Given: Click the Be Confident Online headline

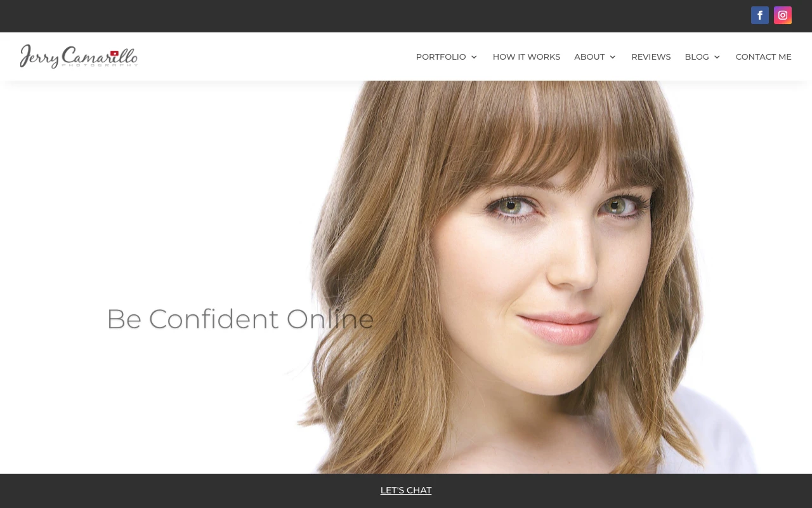Looking at the screenshot, I should [x=240, y=319].
